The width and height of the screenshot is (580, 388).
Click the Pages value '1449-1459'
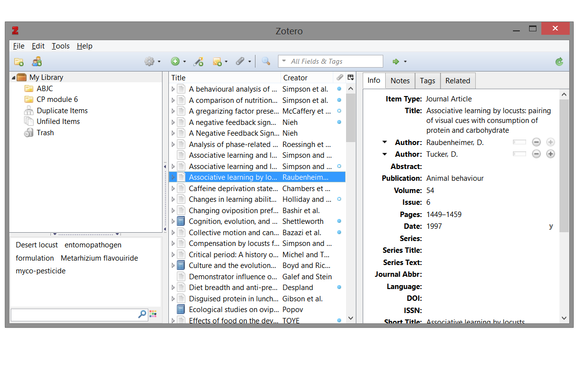point(444,215)
